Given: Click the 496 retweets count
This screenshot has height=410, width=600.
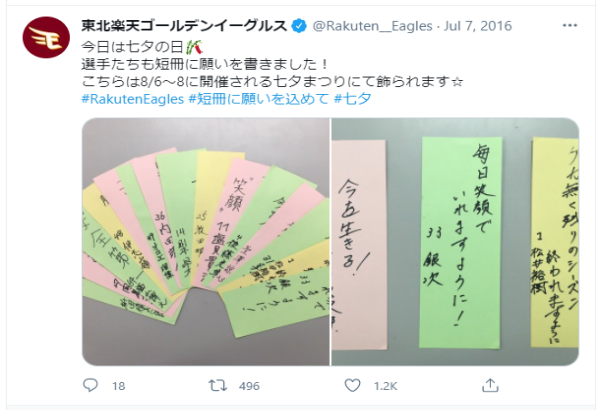Looking at the screenshot, I should tap(249, 386).
